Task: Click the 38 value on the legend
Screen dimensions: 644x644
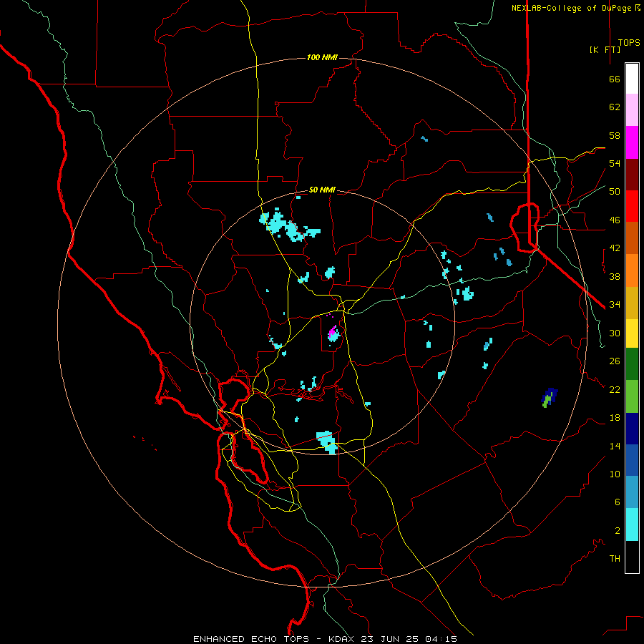Action: click(615, 276)
